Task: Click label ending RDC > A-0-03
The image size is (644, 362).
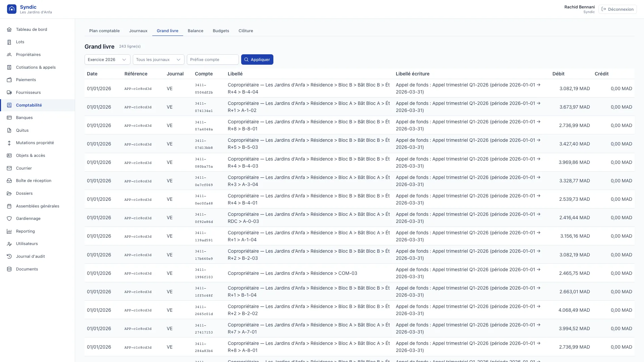Action: (309, 218)
